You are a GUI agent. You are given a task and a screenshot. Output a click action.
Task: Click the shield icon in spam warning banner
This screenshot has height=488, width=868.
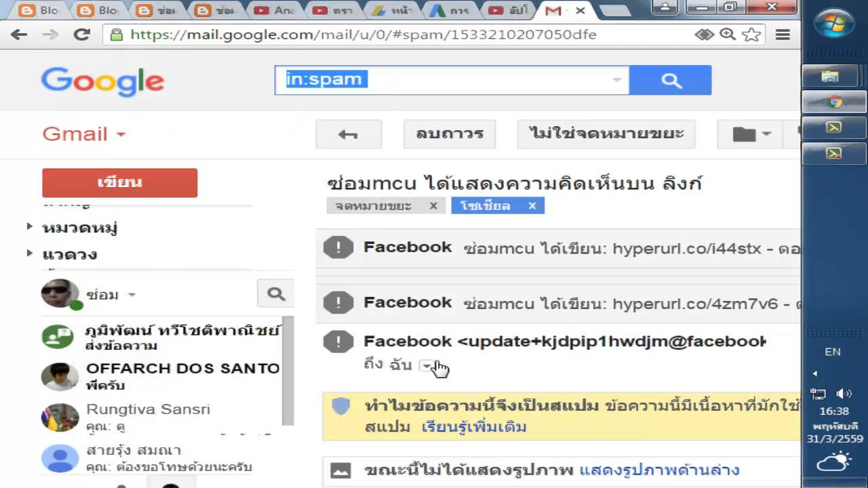pyautogui.click(x=340, y=406)
